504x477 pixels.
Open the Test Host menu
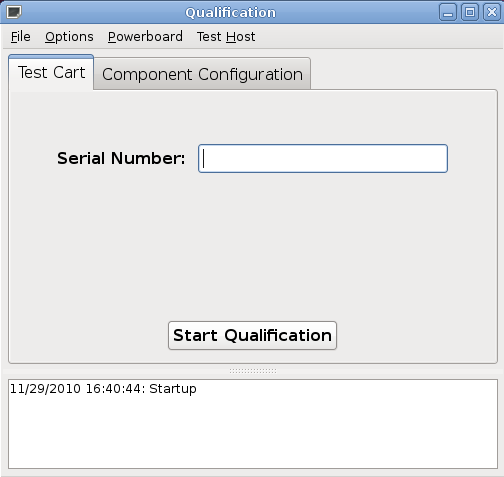(x=226, y=37)
